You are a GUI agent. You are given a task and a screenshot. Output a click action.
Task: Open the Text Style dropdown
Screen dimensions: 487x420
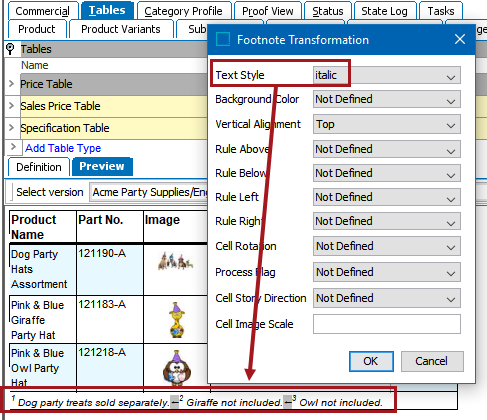387,75
